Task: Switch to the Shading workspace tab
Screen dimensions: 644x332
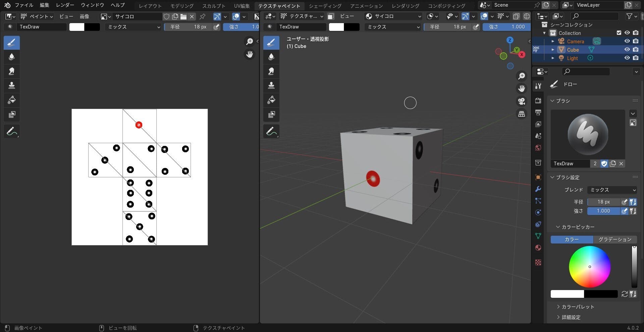Action: [325, 6]
